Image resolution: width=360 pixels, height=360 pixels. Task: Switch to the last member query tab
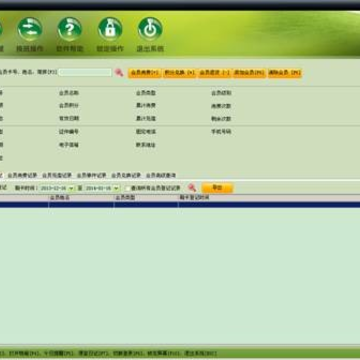click(161, 175)
